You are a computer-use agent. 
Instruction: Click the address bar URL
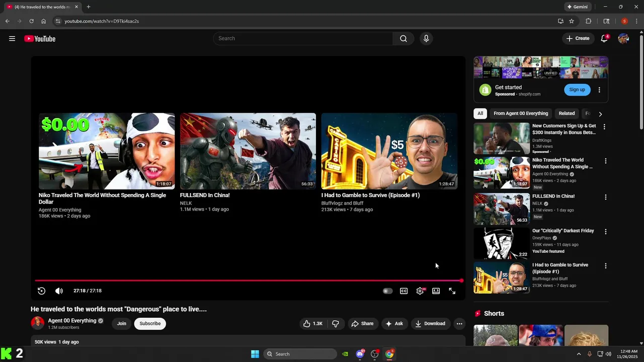pos(102,21)
